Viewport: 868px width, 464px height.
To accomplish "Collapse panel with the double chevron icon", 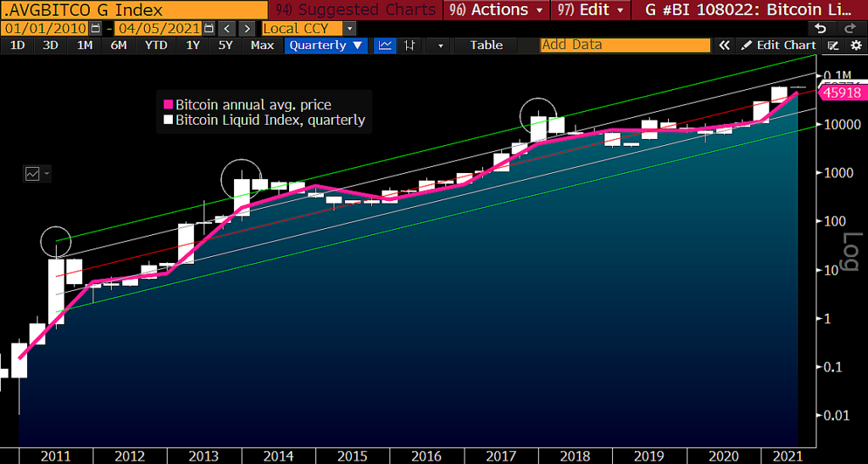I will (x=724, y=46).
